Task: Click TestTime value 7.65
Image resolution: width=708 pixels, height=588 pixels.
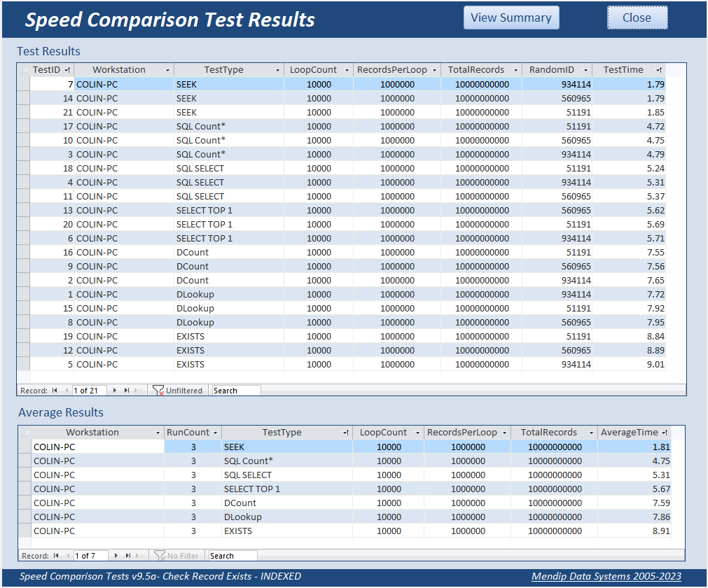Action: (x=629, y=280)
